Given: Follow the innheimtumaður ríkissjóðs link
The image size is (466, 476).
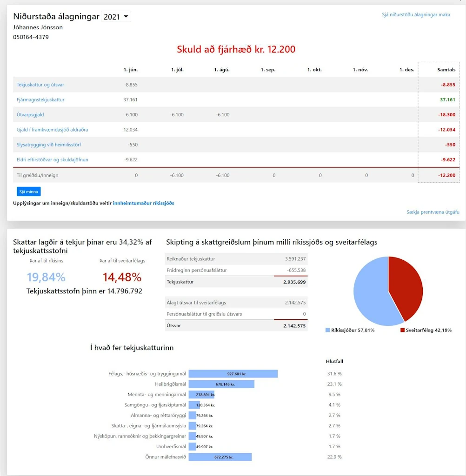Looking at the screenshot, I should (143, 203).
